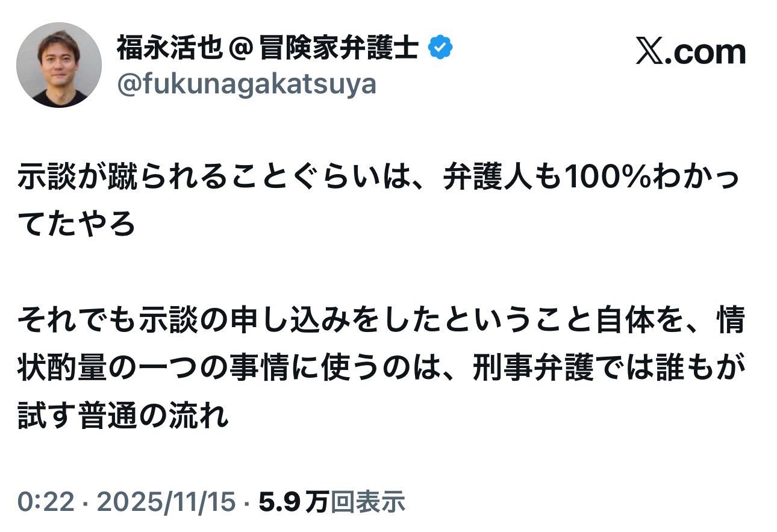Click the 回表示 views label
The height and width of the screenshot is (532, 777).
[368, 501]
